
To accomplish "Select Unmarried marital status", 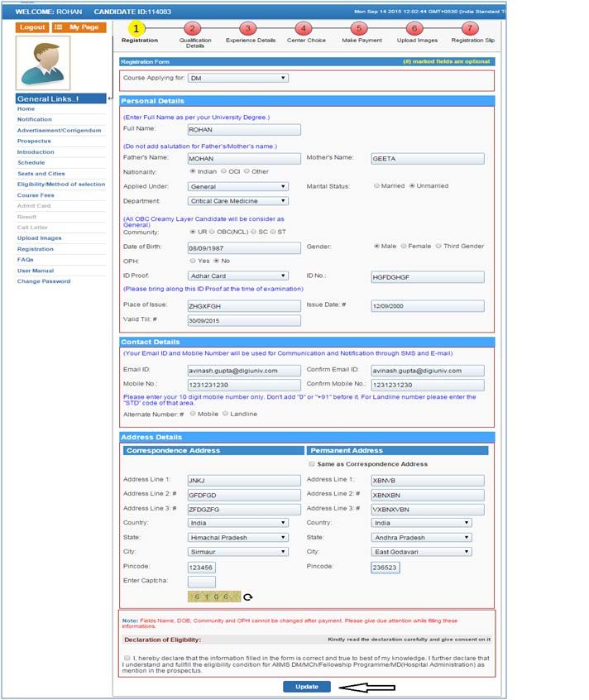I will pos(412,185).
